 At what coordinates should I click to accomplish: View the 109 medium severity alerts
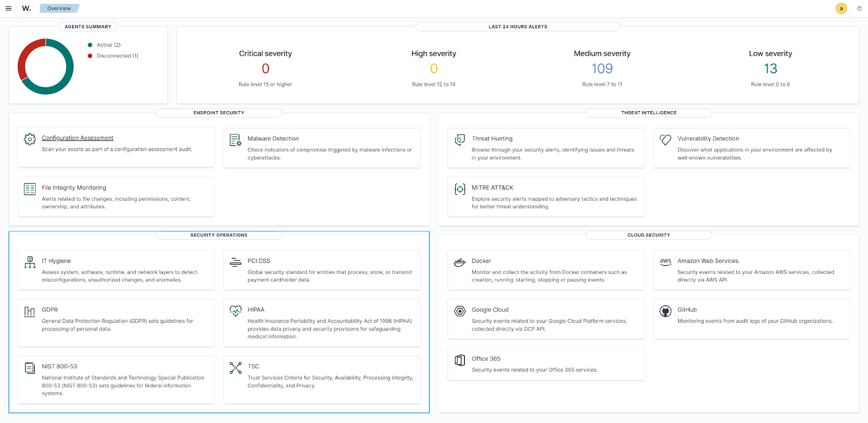click(602, 69)
